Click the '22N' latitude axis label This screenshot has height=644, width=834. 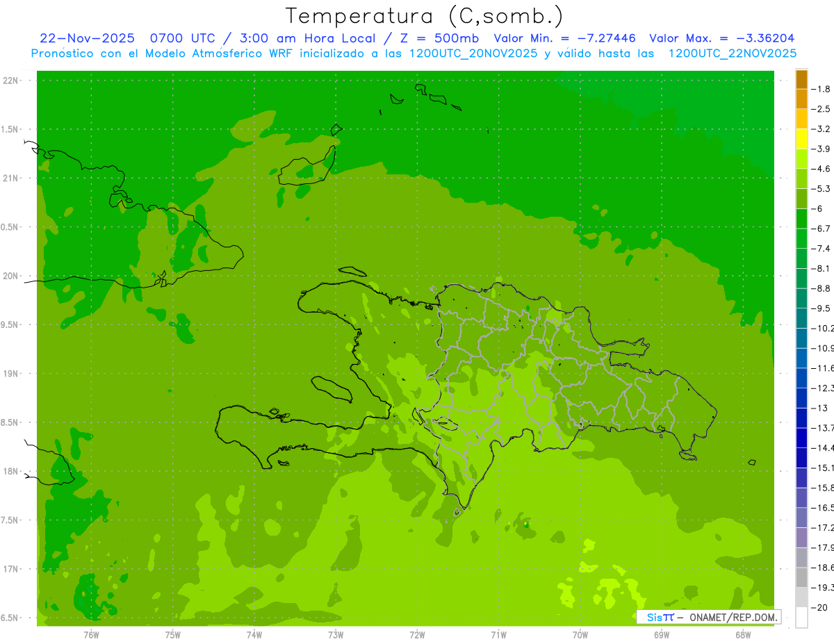[10, 81]
